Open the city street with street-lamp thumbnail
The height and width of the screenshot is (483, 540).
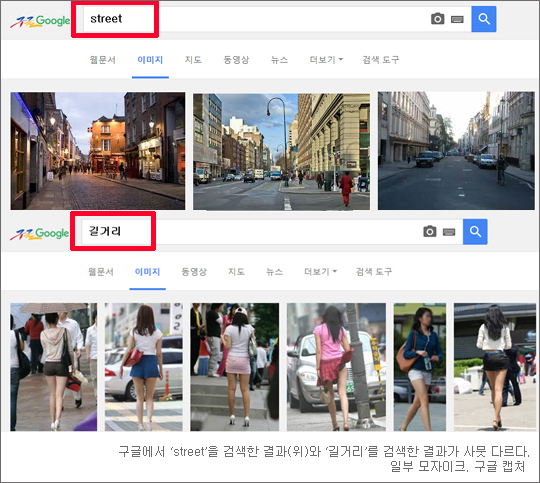tap(281, 152)
